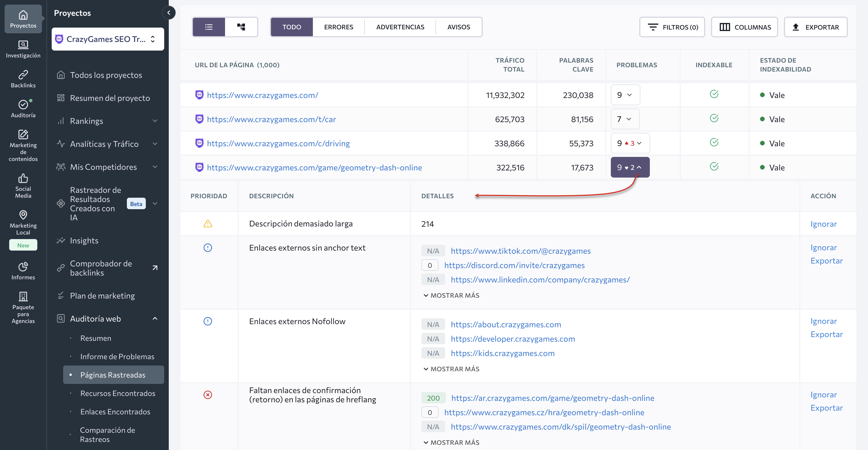Collapse problems dropdown for geometry-dash-online
Screen dimensions: 868x450
point(630,167)
